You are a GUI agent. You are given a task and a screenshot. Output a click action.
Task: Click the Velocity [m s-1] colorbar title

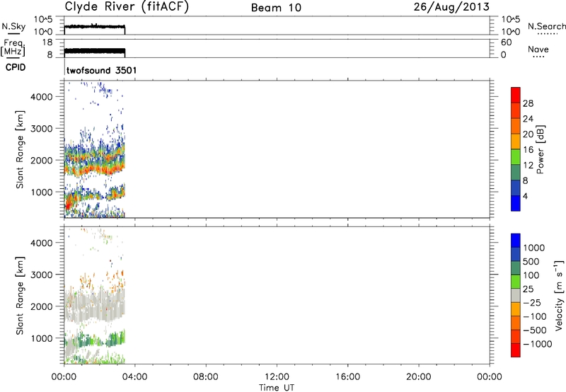point(559,295)
